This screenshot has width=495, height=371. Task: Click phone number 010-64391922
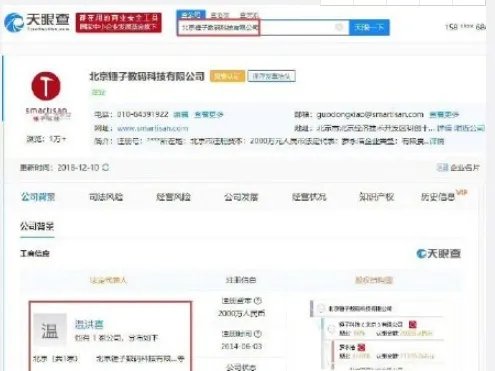tap(143, 114)
